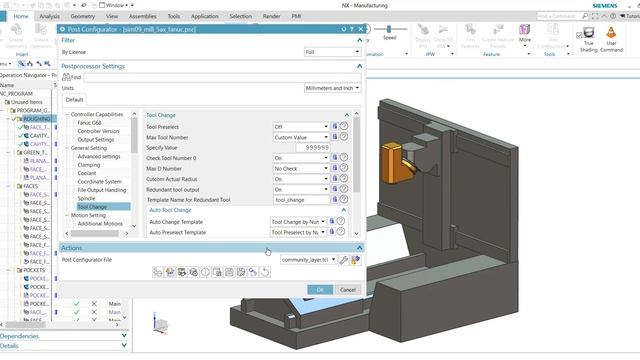Click the save-as icon after the info icon in Actions
This screenshot has width=640, height=360.
(217, 272)
